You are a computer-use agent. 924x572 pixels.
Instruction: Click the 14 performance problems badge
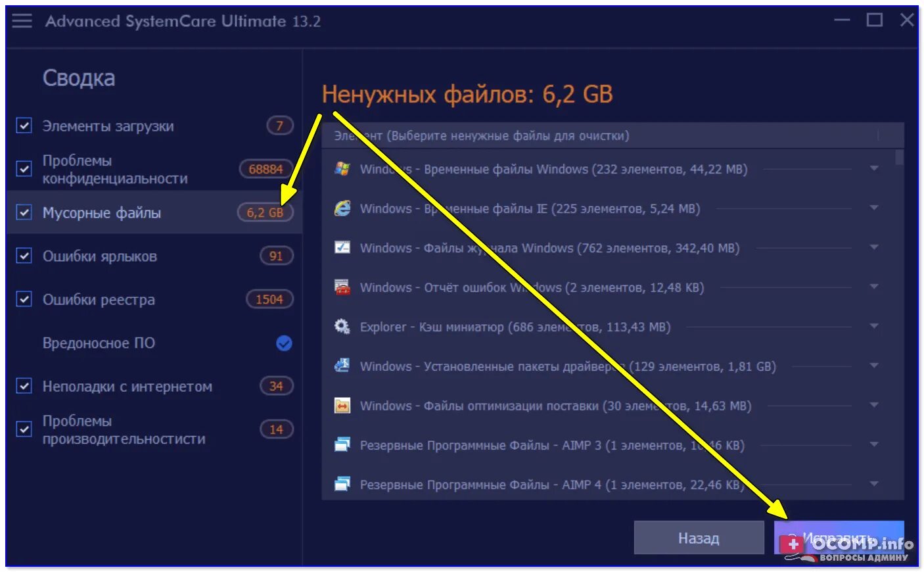(276, 429)
